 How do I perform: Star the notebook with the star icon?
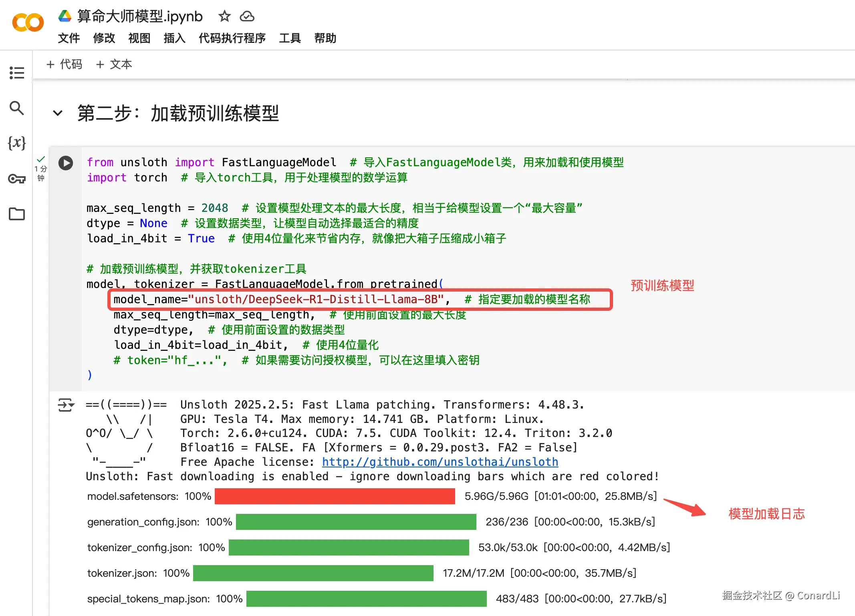pos(224,16)
